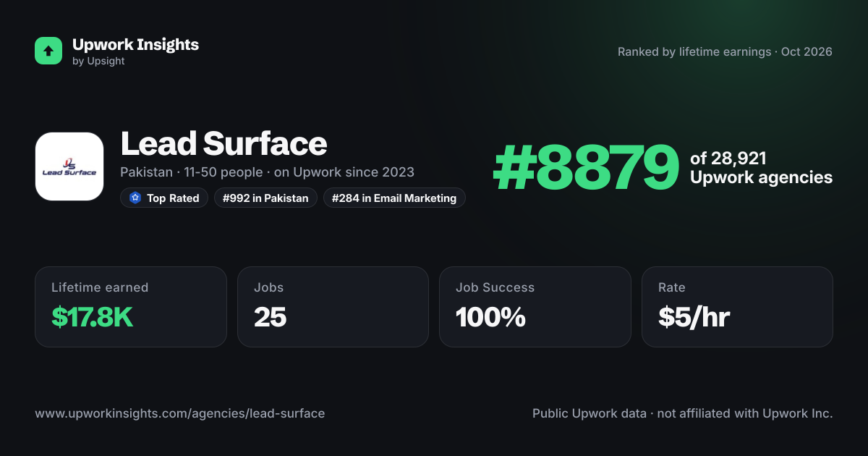Select the Lifetime earned card

(x=131, y=307)
